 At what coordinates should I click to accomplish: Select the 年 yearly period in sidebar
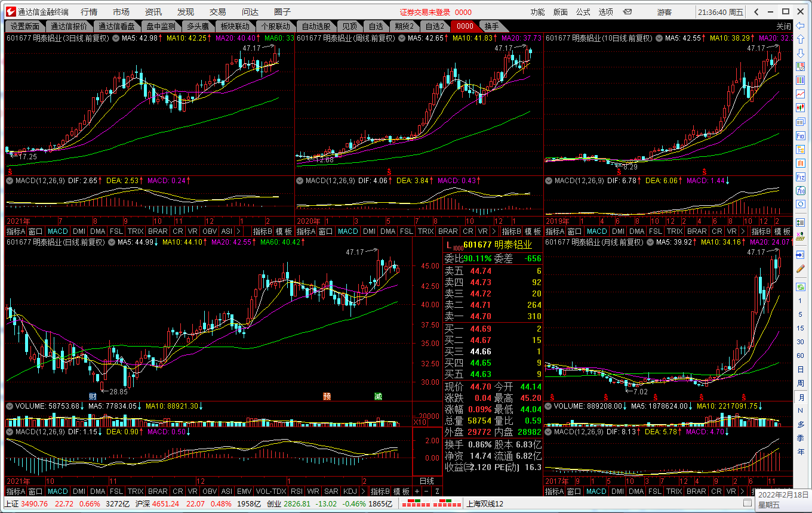pyautogui.click(x=801, y=452)
